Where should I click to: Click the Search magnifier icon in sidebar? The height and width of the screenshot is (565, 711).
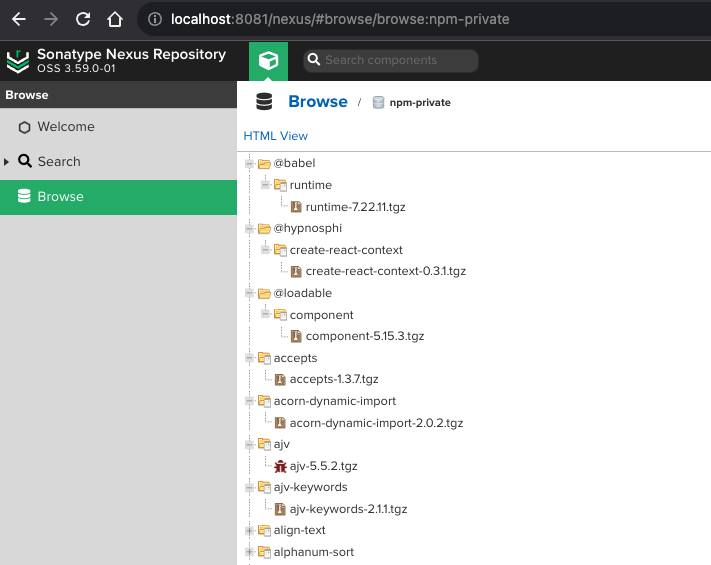pos(24,161)
